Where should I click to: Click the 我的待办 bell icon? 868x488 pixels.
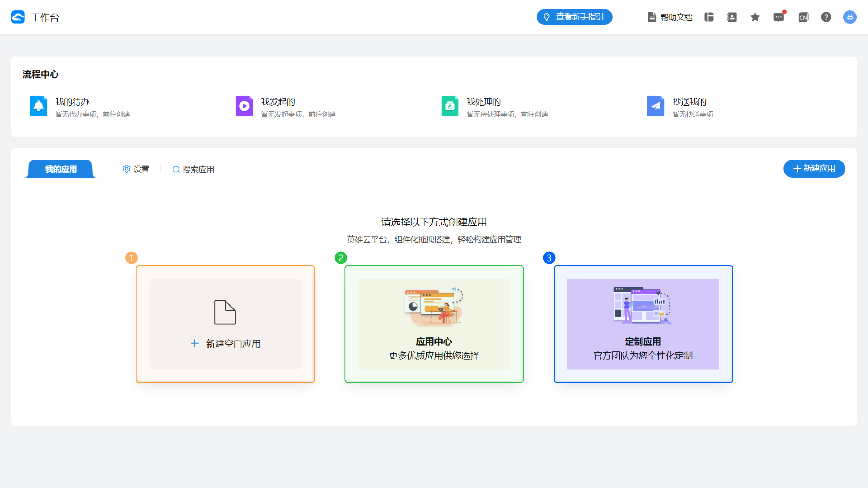tap(38, 106)
